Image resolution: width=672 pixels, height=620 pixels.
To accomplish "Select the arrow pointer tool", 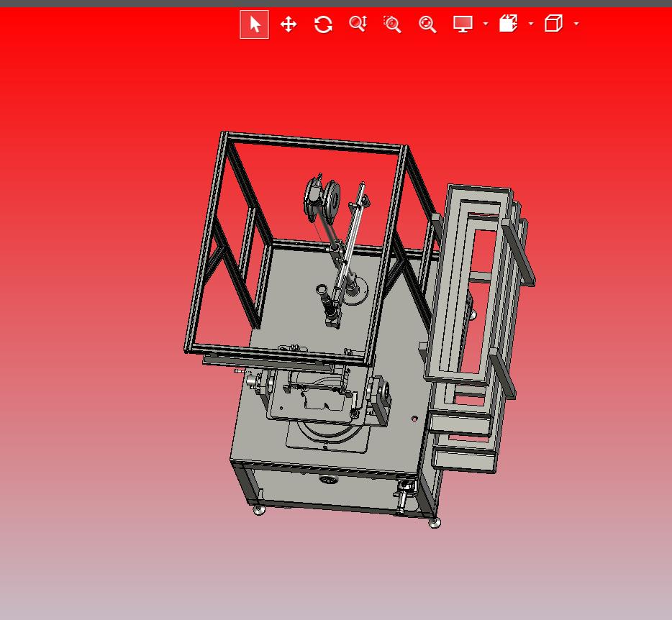I will coord(255,24).
